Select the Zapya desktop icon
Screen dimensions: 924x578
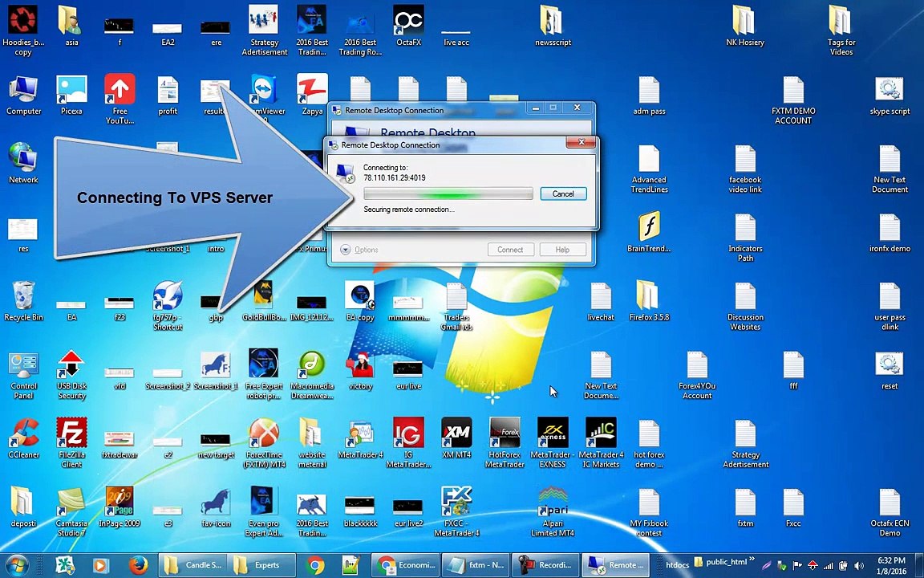tap(312, 96)
